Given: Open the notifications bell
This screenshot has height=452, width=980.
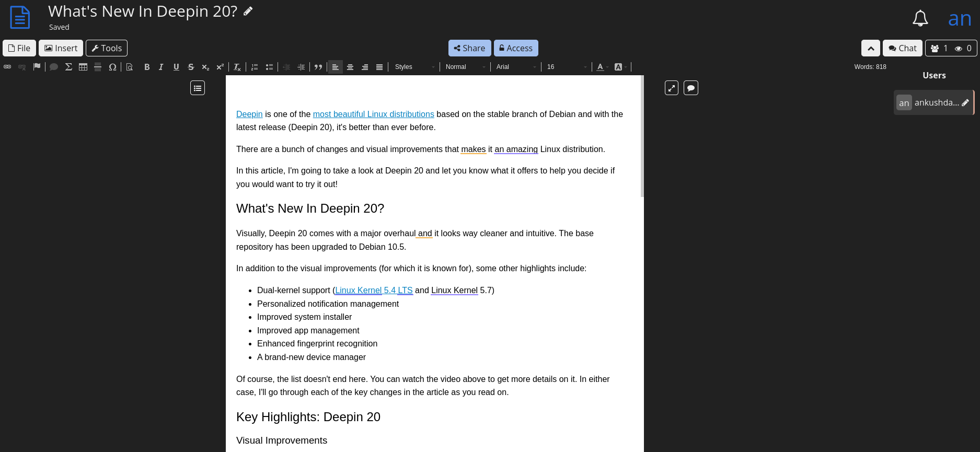Looking at the screenshot, I should point(920,19).
